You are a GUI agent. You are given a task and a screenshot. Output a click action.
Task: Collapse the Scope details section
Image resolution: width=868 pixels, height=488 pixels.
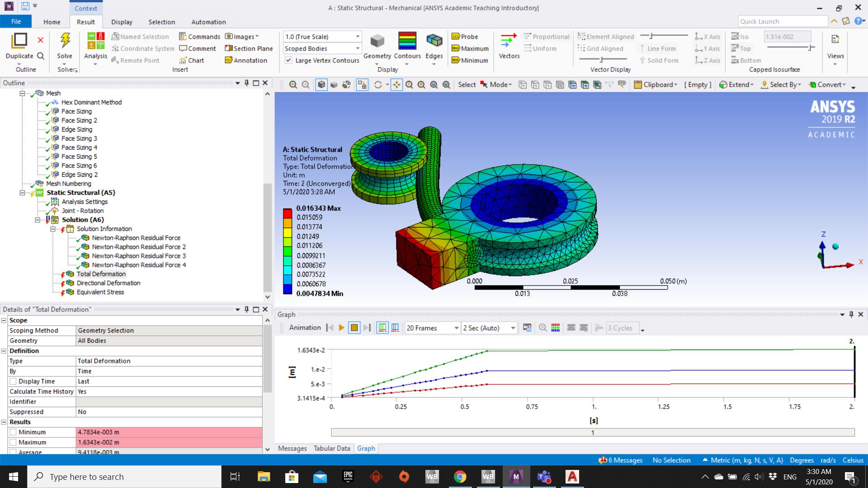(x=4, y=320)
